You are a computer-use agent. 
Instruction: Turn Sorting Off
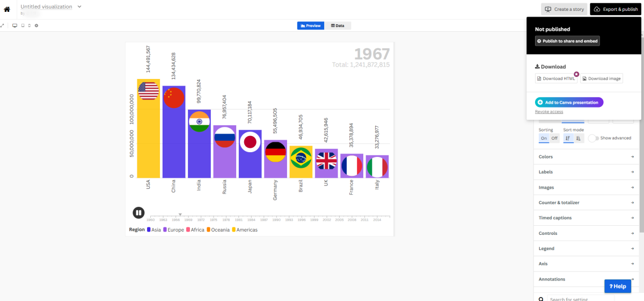tap(555, 138)
